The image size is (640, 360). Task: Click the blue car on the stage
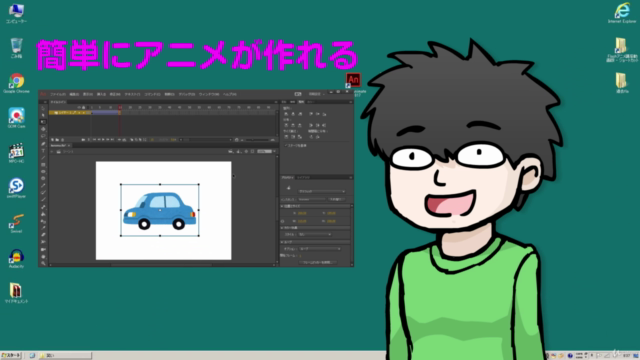[x=160, y=211]
